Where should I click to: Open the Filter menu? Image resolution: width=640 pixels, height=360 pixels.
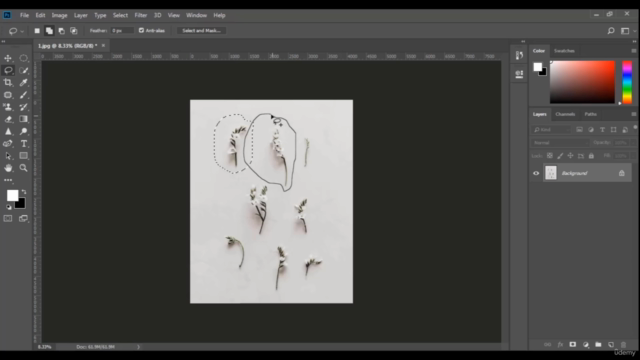click(141, 15)
